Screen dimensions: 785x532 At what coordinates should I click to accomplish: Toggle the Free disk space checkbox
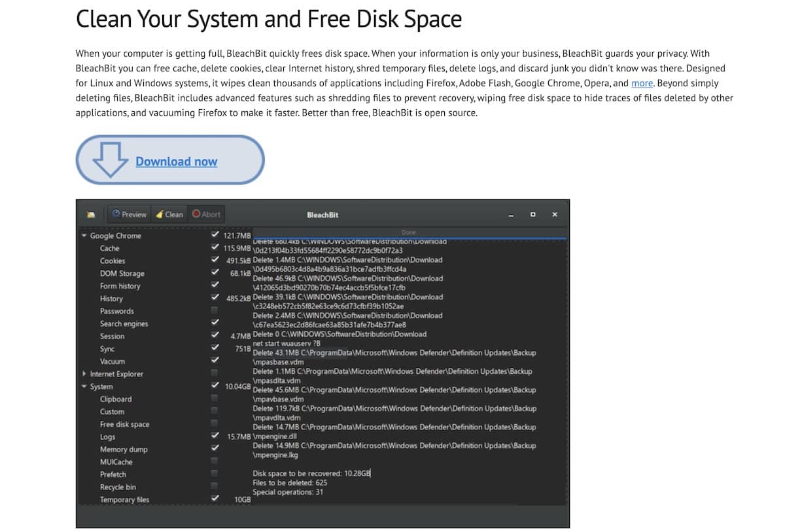pos(215,423)
